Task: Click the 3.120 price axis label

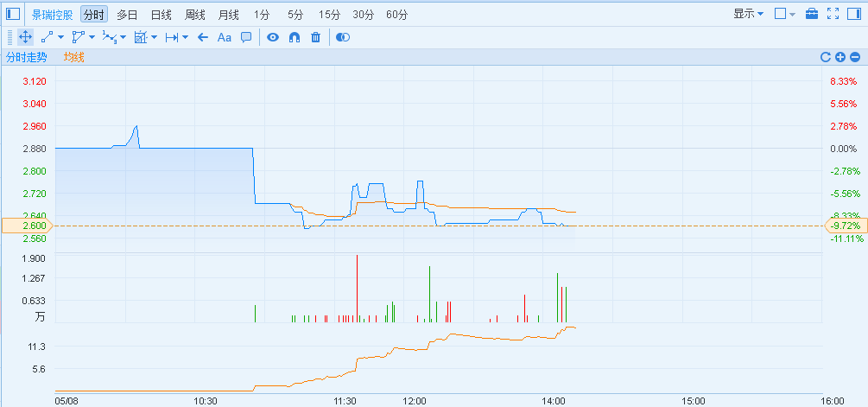Action: pyautogui.click(x=35, y=81)
